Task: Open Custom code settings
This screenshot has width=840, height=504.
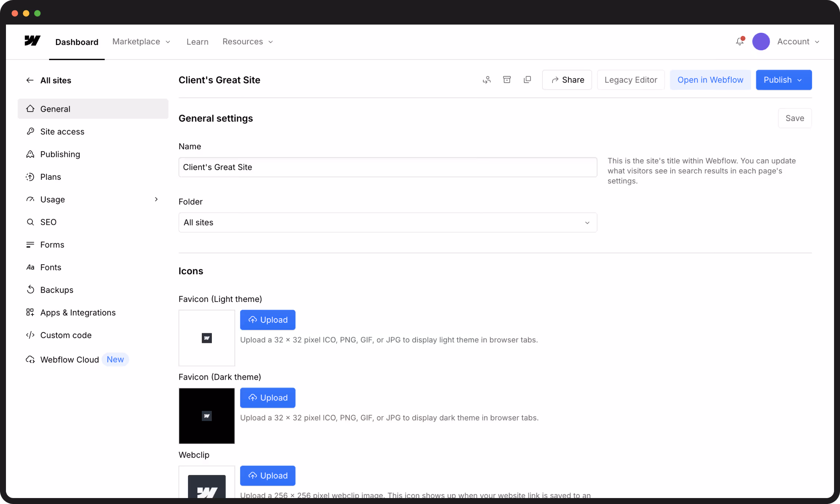Action: 66,335
